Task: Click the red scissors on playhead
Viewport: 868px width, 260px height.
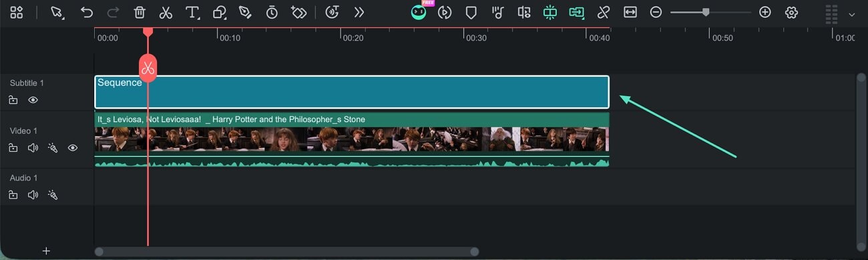Action: coord(148,68)
